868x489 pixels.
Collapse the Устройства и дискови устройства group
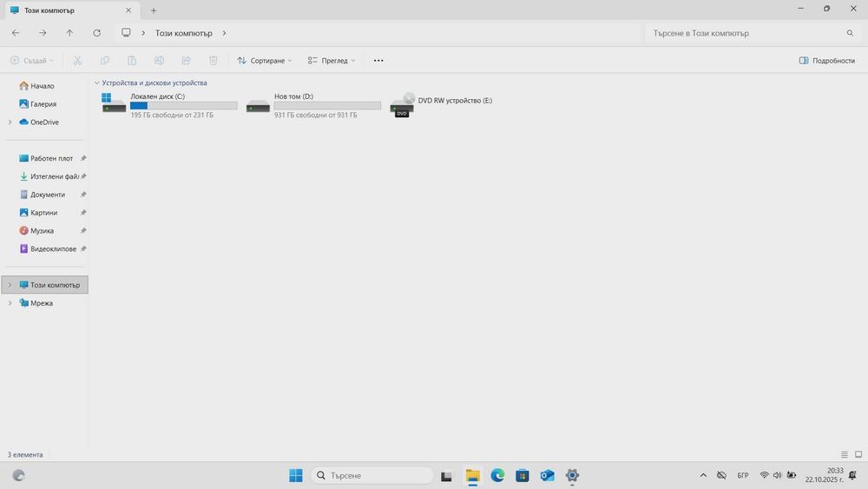(97, 83)
